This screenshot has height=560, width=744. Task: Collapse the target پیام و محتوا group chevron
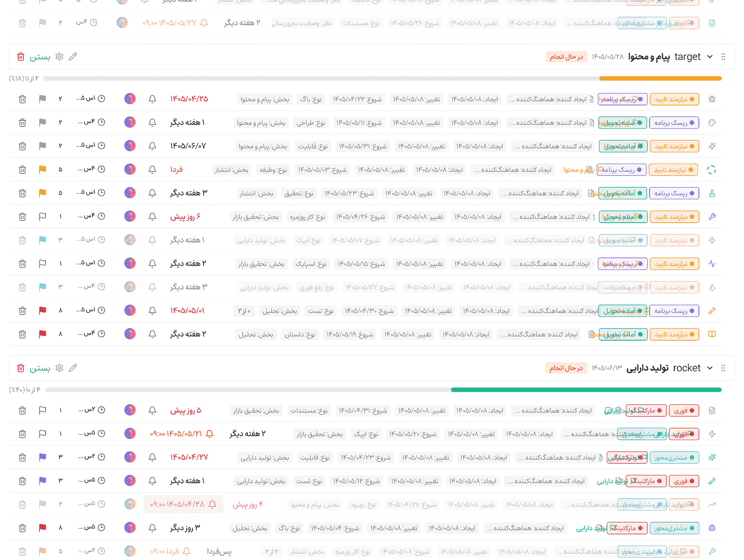710,57
